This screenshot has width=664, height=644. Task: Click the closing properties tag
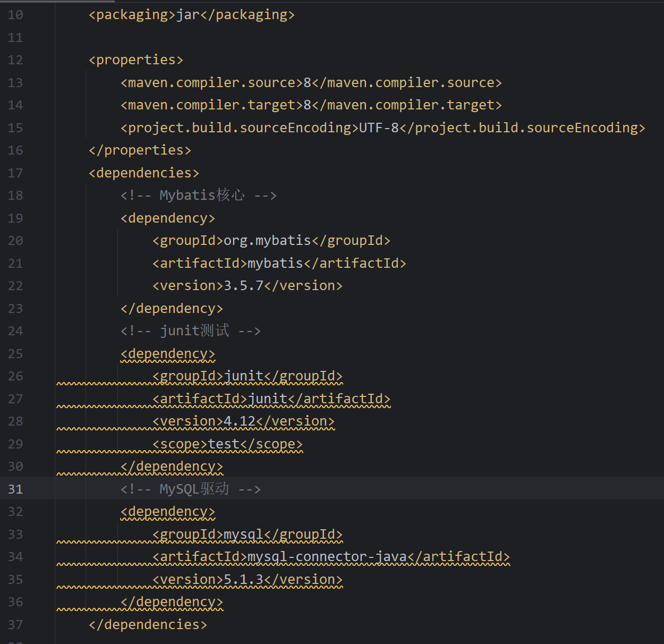[x=140, y=150]
